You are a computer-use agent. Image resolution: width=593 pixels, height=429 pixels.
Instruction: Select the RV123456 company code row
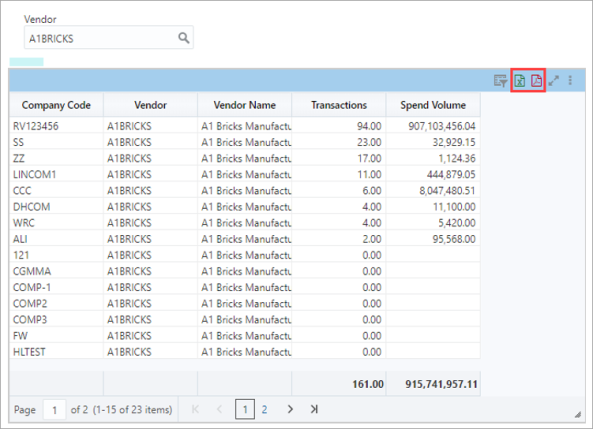245,126
